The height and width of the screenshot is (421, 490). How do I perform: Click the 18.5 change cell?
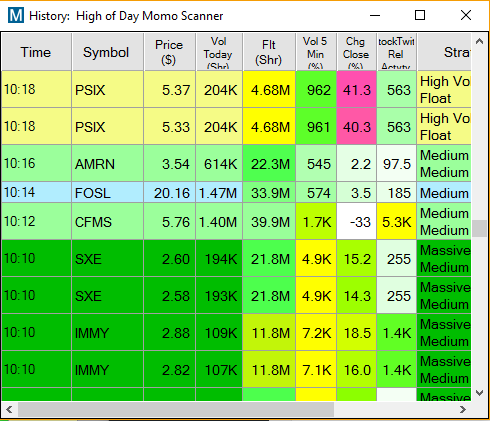[x=356, y=333]
